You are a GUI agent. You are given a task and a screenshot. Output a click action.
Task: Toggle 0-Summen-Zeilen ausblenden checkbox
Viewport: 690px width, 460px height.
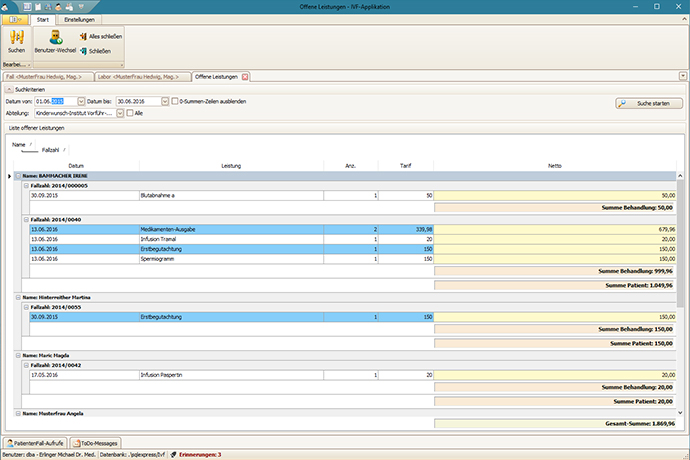pyautogui.click(x=175, y=101)
